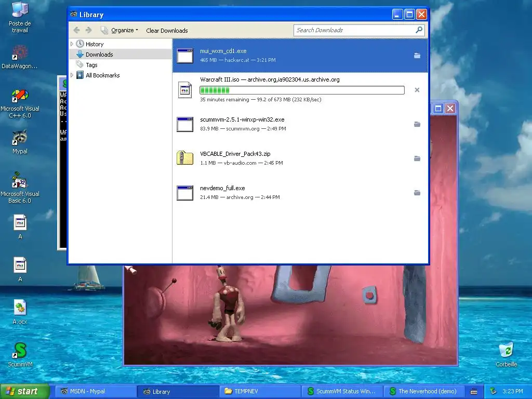Select History in the sidebar
Image resolution: width=532 pixels, height=399 pixels.
pyautogui.click(x=95, y=44)
